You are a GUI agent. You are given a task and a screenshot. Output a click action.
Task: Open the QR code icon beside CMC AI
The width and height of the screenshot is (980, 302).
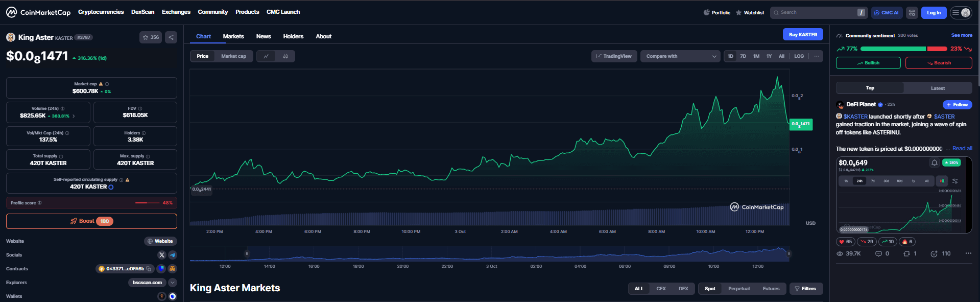pyautogui.click(x=912, y=13)
